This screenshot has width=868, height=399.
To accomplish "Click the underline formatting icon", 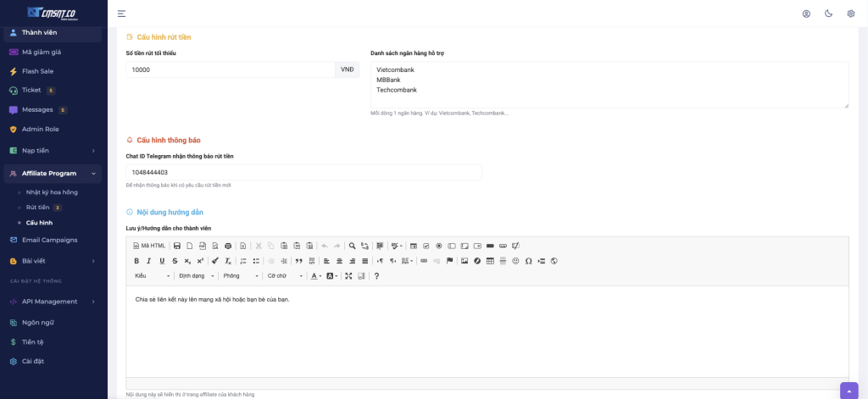I will pos(162,261).
